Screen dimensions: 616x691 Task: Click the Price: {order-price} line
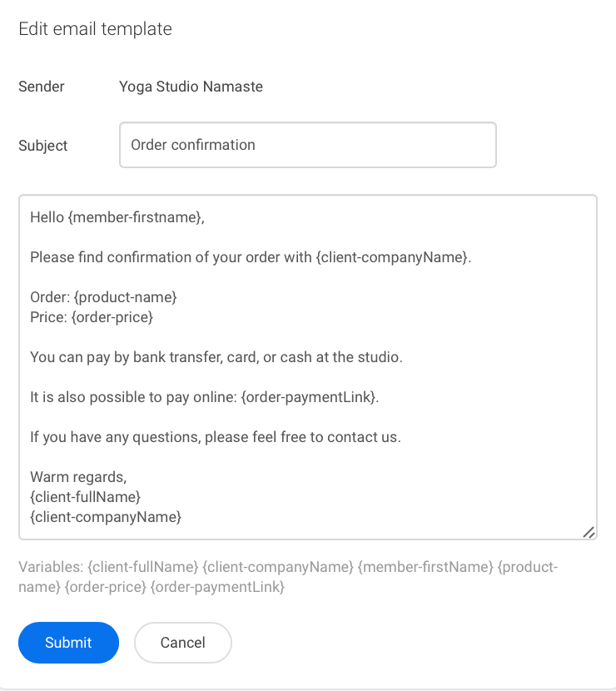[x=92, y=317]
